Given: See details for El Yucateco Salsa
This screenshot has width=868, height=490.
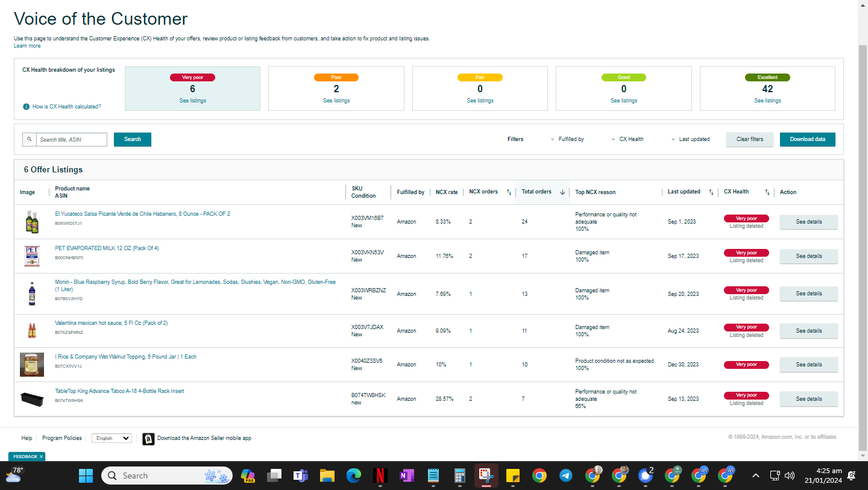Looking at the screenshot, I should [808, 222].
